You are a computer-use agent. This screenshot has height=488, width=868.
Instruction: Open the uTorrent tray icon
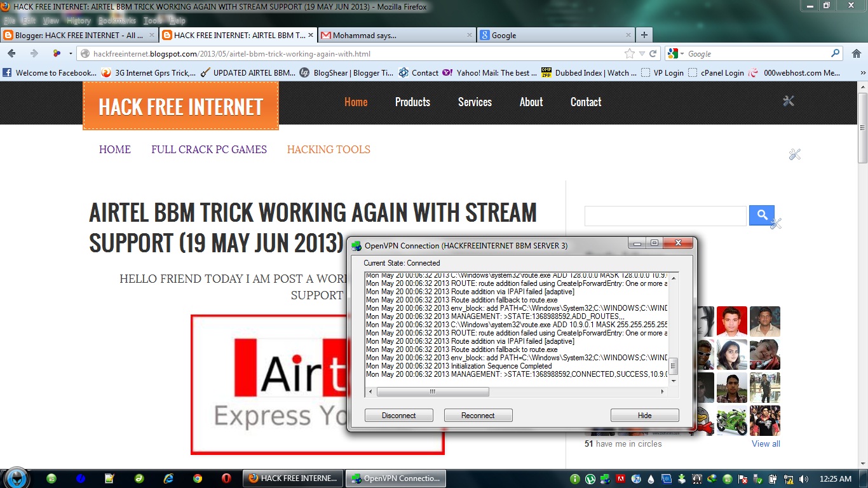590,479
